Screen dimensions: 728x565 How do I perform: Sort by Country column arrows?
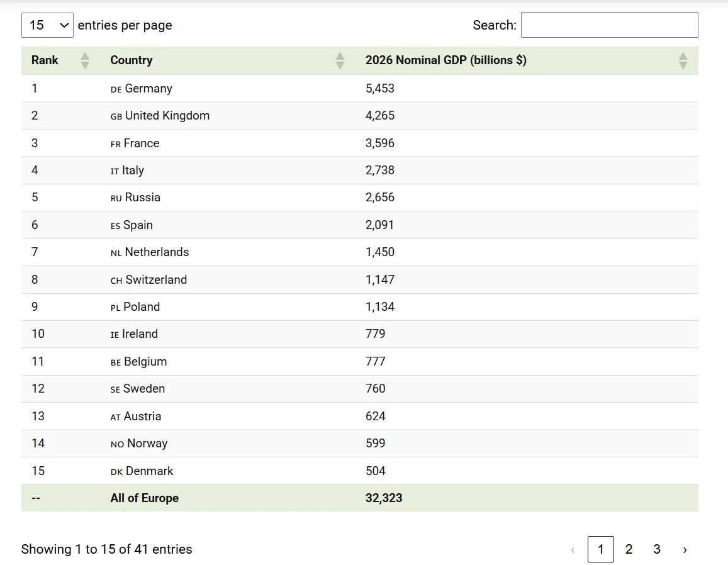[x=340, y=60]
